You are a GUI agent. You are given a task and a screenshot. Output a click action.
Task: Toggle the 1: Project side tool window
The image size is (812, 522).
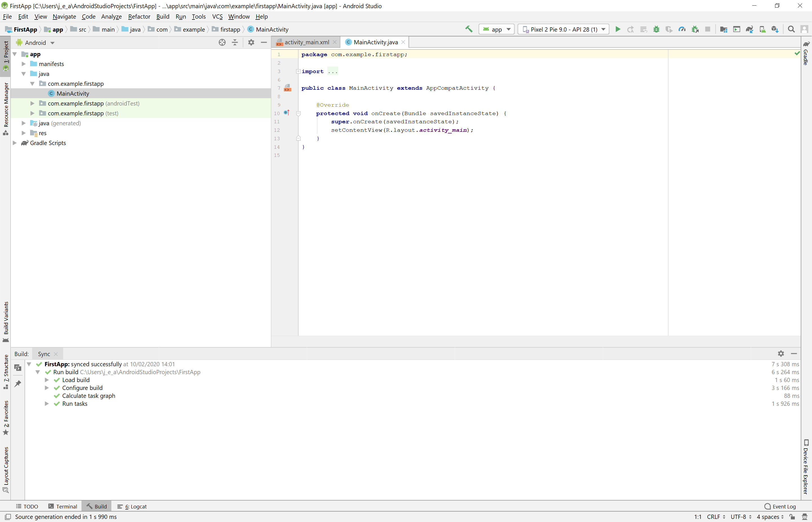click(5, 56)
